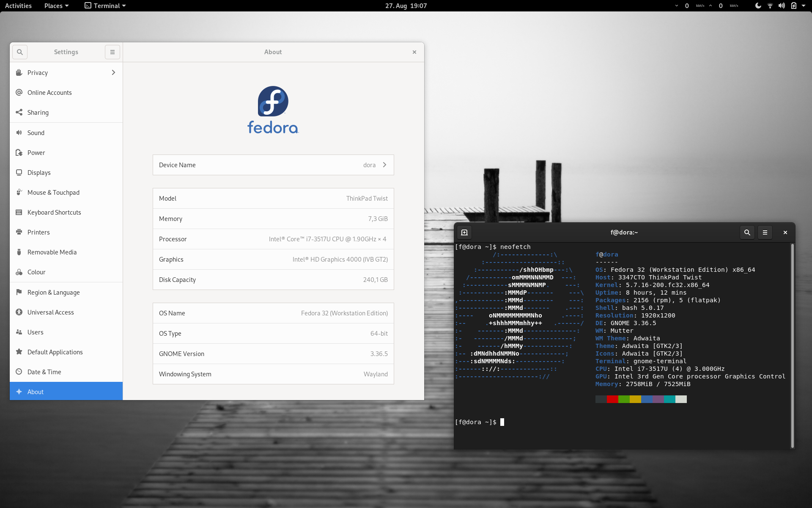Expand the Privacy submenu chevron

[113, 73]
